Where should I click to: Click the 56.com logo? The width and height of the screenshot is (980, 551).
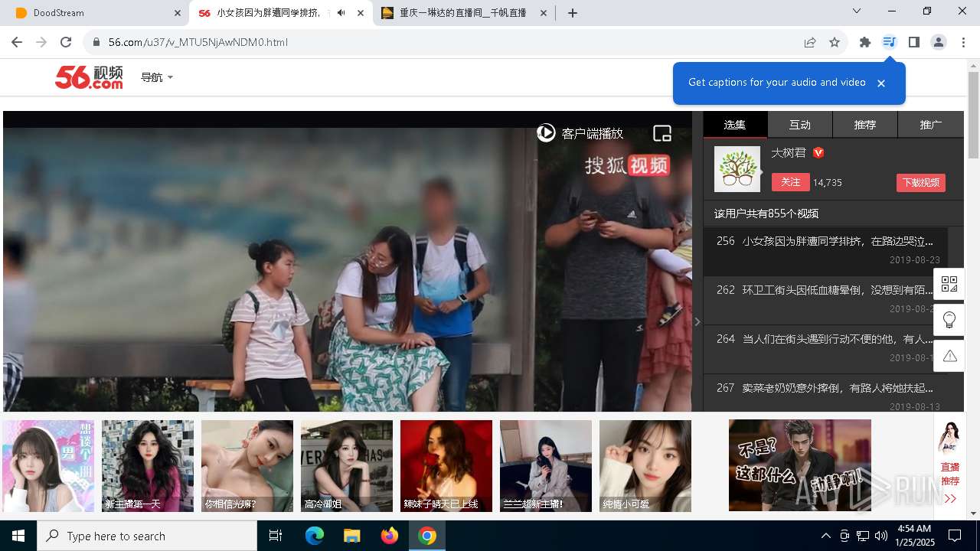(x=89, y=77)
